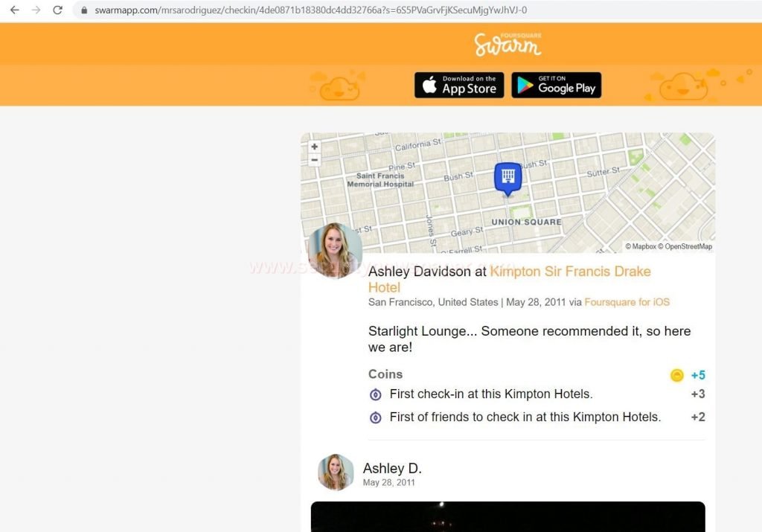Zoom in the map with plus button

point(315,147)
